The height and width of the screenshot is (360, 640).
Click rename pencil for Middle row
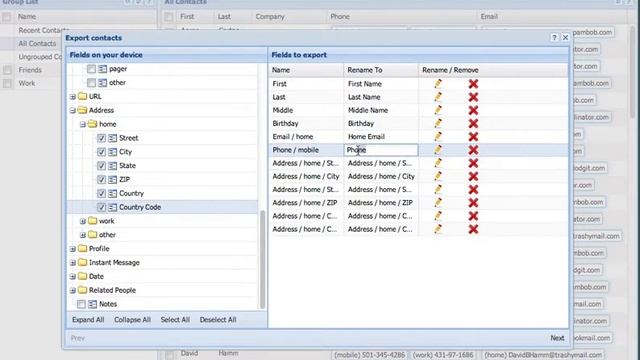[x=438, y=110]
